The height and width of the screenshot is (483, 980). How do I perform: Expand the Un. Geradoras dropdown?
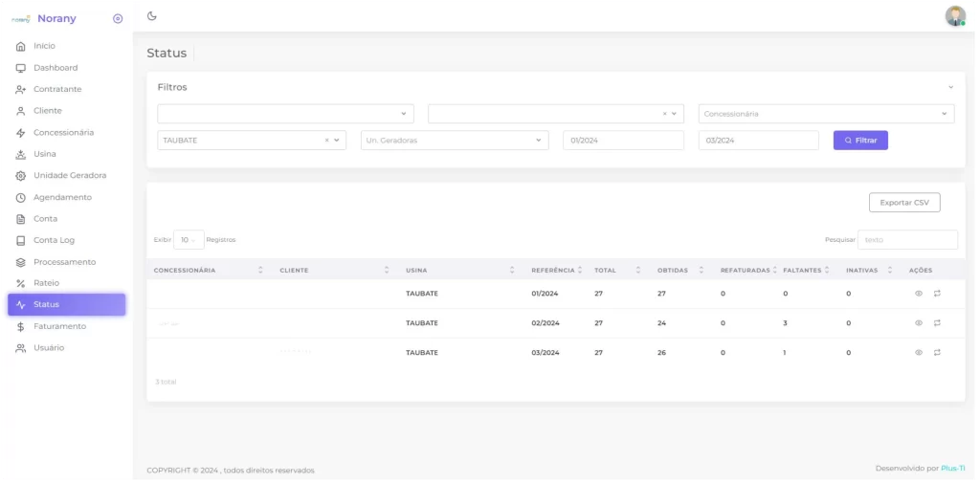pyautogui.click(x=455, y=141)
